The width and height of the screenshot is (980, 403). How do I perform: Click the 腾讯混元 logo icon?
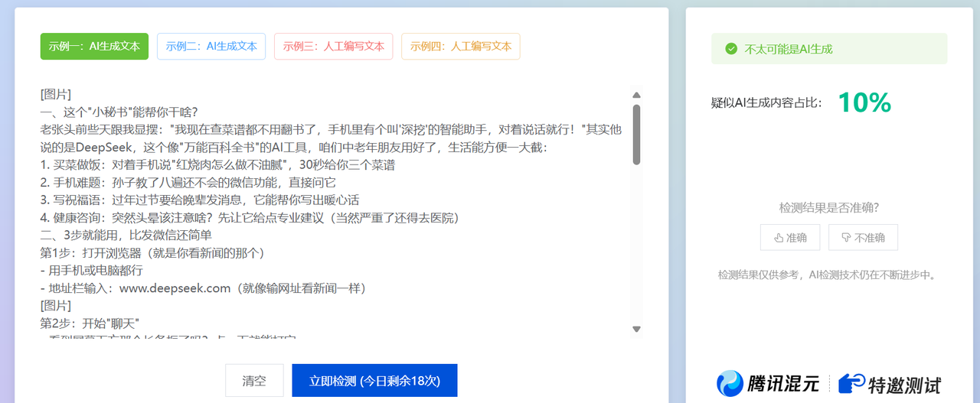(x=730, y=383)
